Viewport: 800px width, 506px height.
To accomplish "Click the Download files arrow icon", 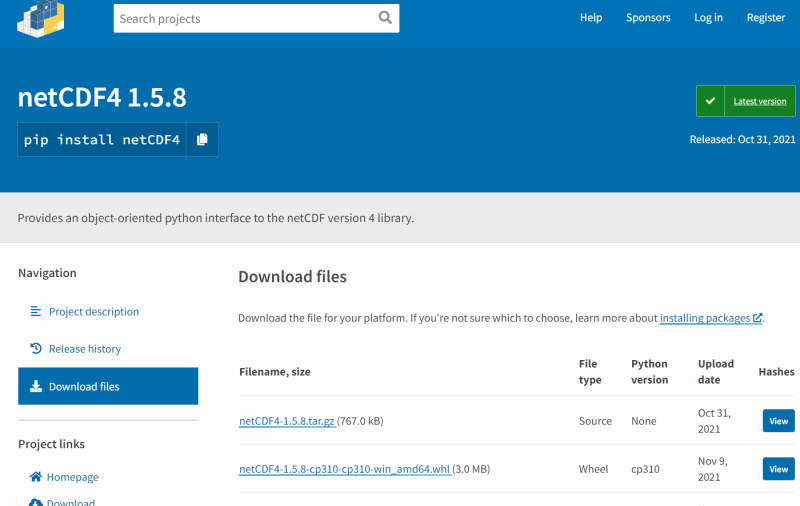I will pos(36,386).
